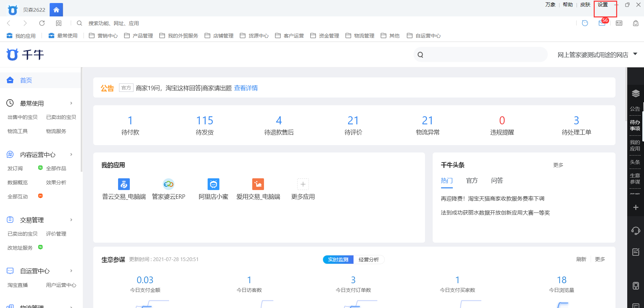Select the 问答 headlines tab
This screenshot has width=644, height=308.
(x=497, y=180)
